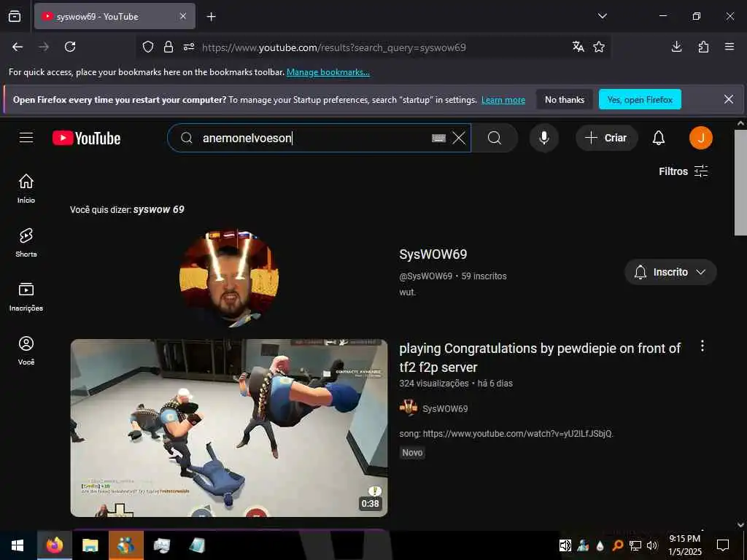Expand the list all tabs chevron
747x560 pixels.
pos(602,16)
